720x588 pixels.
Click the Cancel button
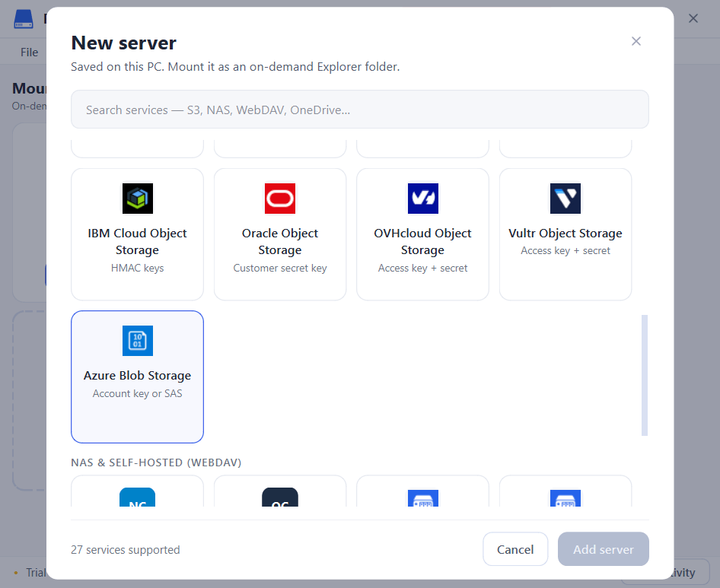pyautogui.click(x=515, y=549)
